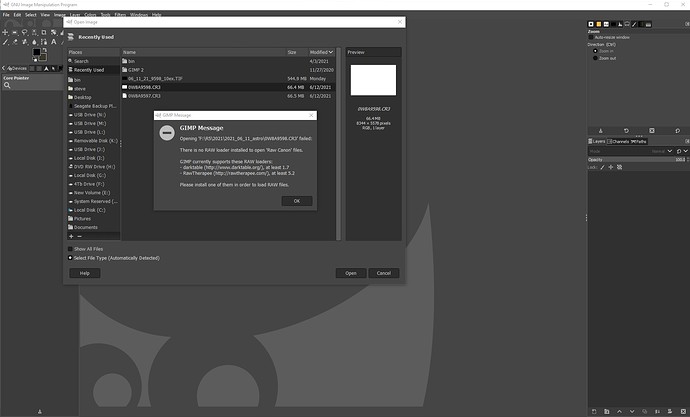The height and width of the screenshot is (417, 690).
Task: Toggle lock alpha channel icon
Action: [619, 167]
